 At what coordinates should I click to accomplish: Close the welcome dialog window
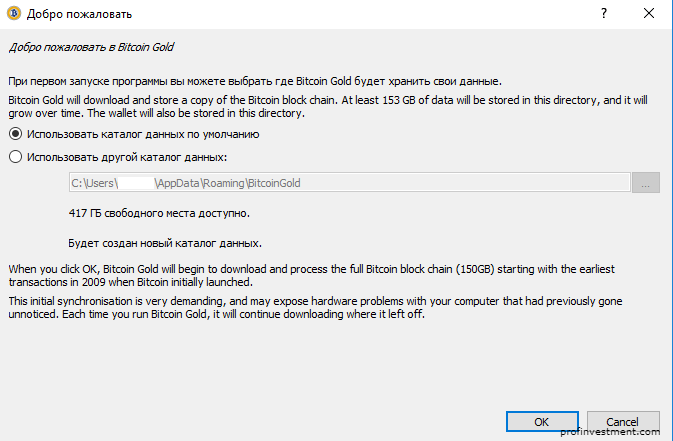pos(649,13)
